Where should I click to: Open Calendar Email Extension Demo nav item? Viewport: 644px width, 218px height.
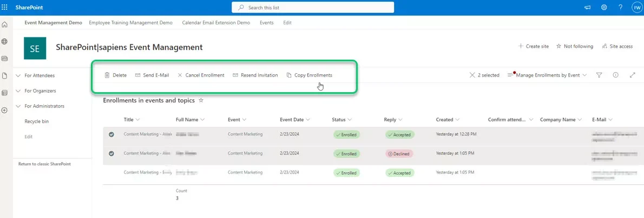pos(216,23)
